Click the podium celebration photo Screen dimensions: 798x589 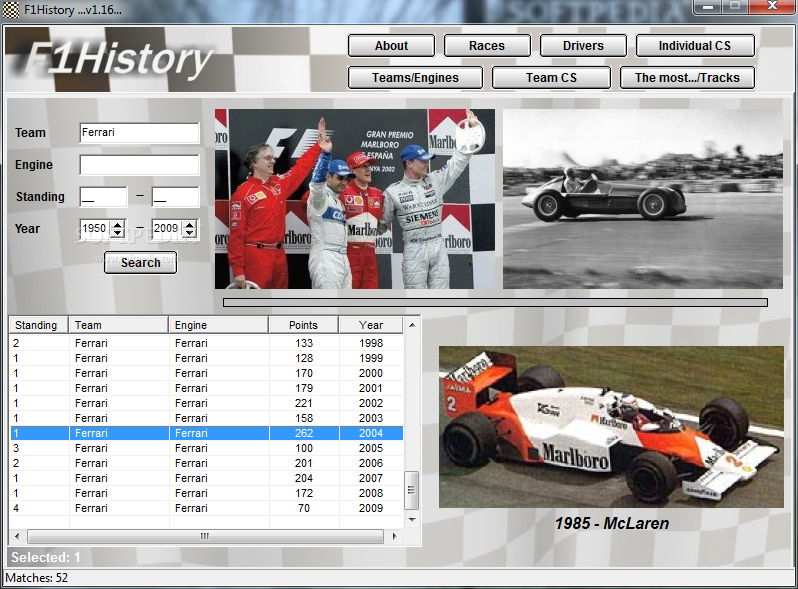coord(355,199)
